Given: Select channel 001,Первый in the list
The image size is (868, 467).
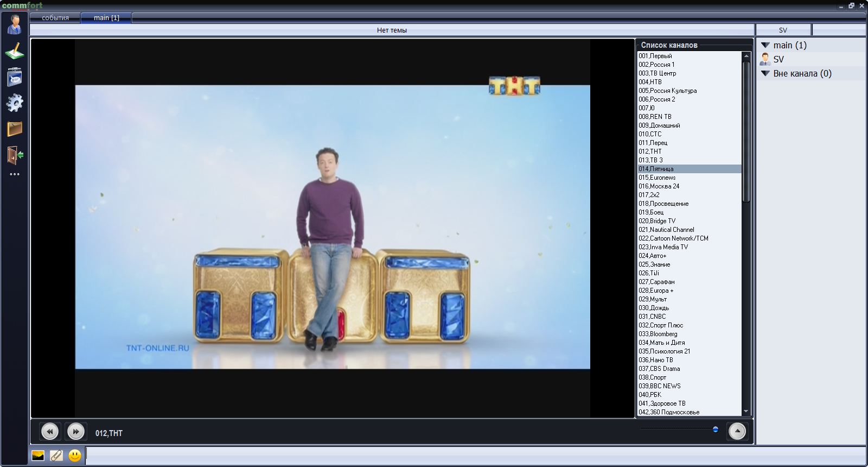Looking at the screenshot, I should [655, 56].
